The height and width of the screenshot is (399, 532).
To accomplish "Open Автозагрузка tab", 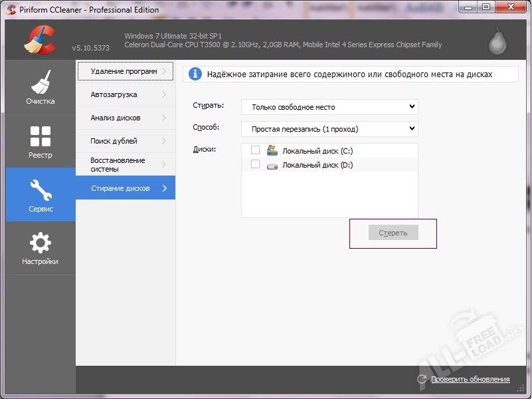I will pos(126,94).
